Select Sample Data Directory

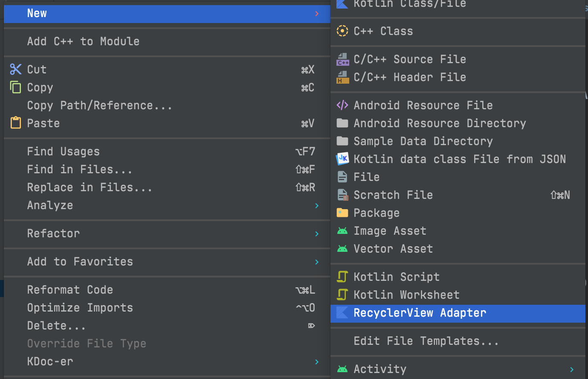click(458, 141)
